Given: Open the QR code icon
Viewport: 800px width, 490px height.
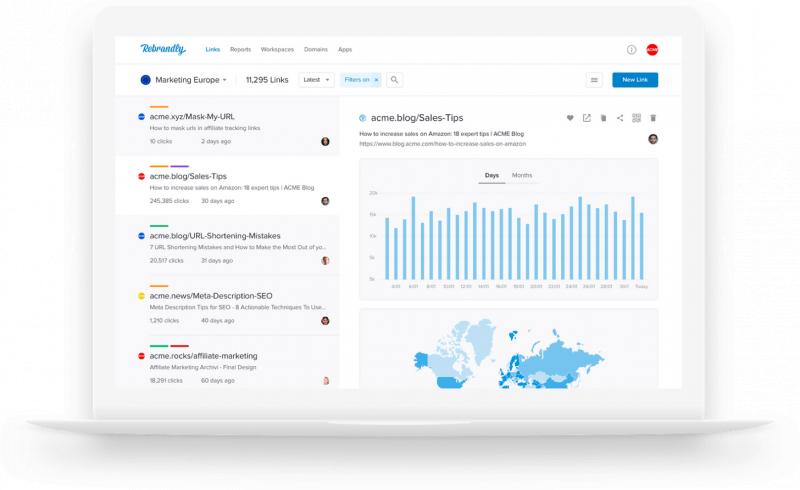Looking at the screenshot, I should pos(636,118).
